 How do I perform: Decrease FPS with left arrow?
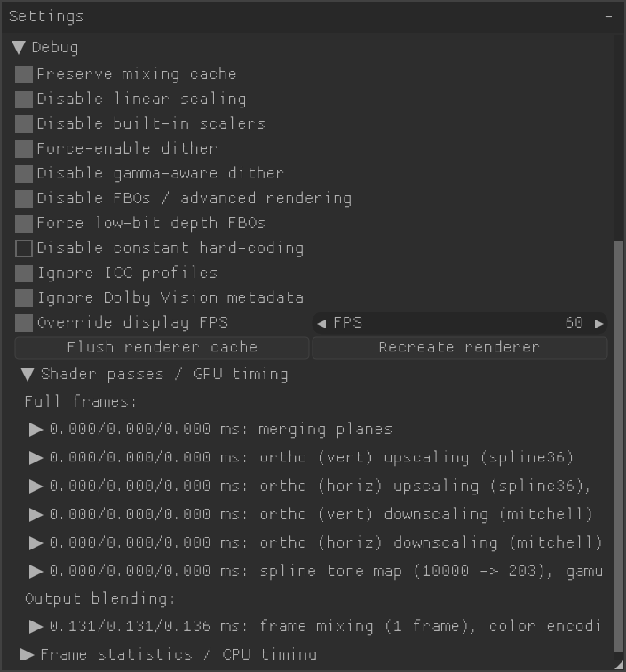click(321, 323)
